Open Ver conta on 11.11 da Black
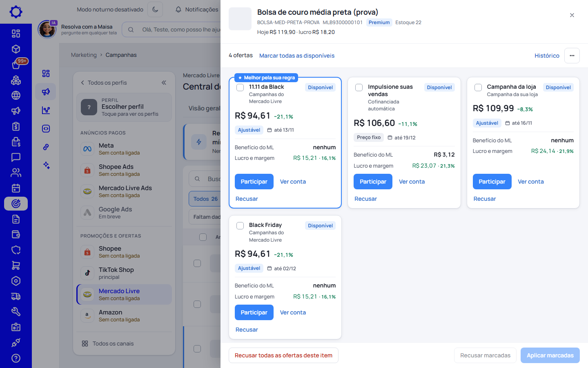This screenshot has height=368, width=588. pyautogui.click(x=293, y=182)
